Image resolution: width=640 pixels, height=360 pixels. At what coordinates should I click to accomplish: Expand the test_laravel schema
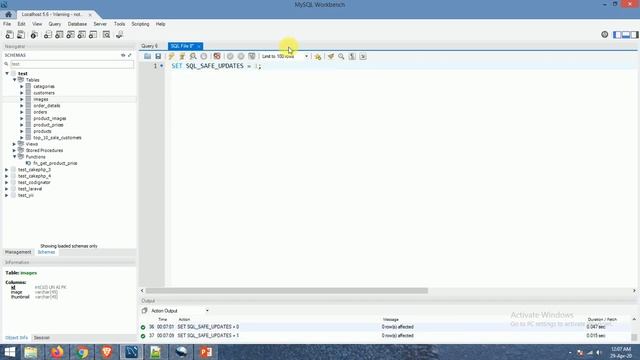7,189
